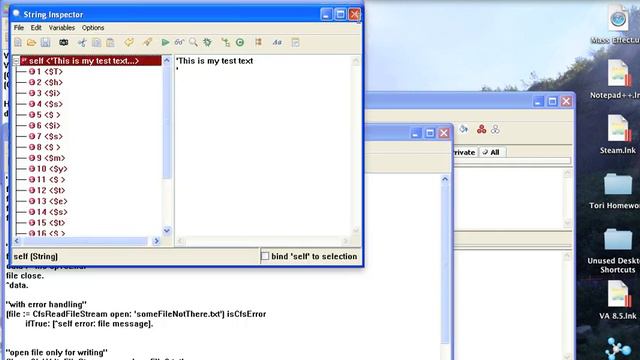Click inside the value text pane

[x=263, y=145]
